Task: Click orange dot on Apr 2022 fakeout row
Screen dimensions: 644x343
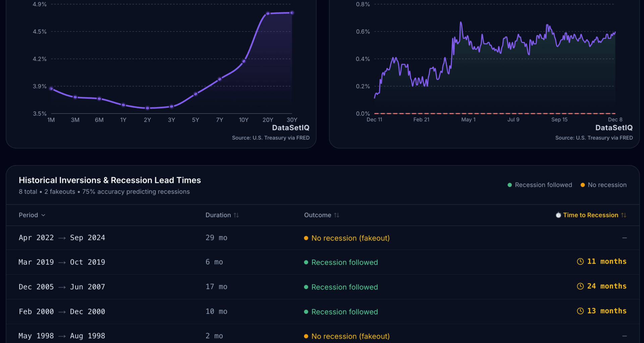Action: tap(306, 238)
